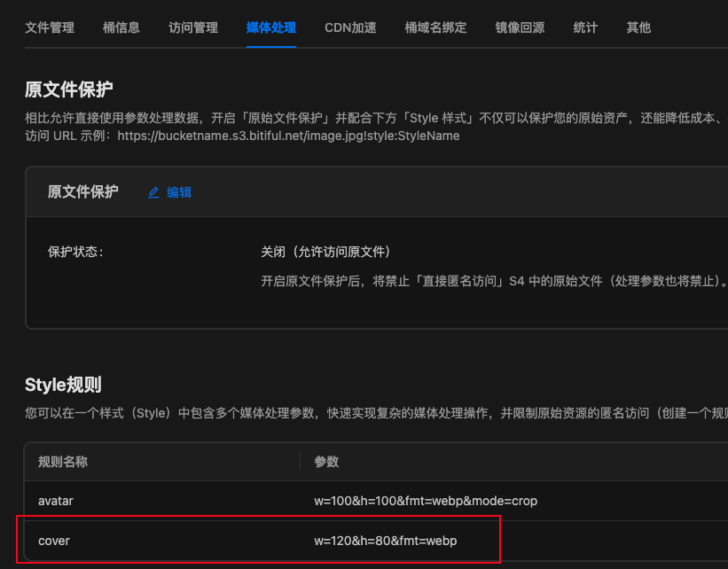Open the 镜像回源 tab

(x=520, y=27)
